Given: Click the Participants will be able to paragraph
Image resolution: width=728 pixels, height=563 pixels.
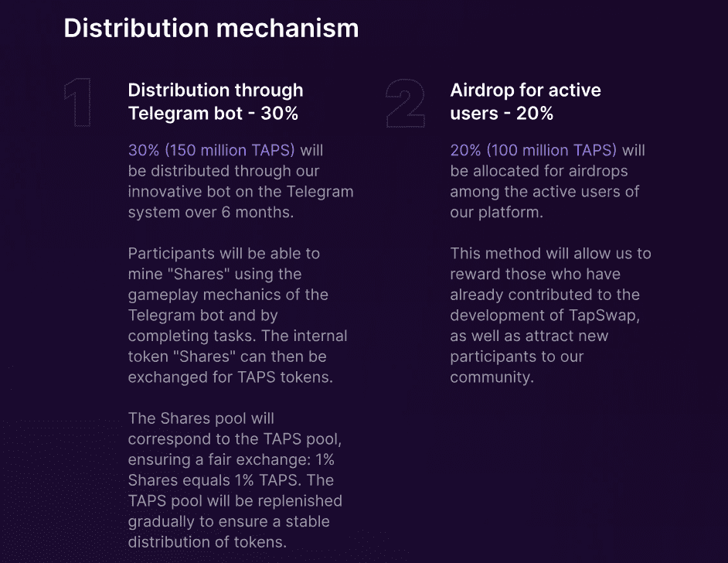Looking at the screenshot, I should pos(237,316).
